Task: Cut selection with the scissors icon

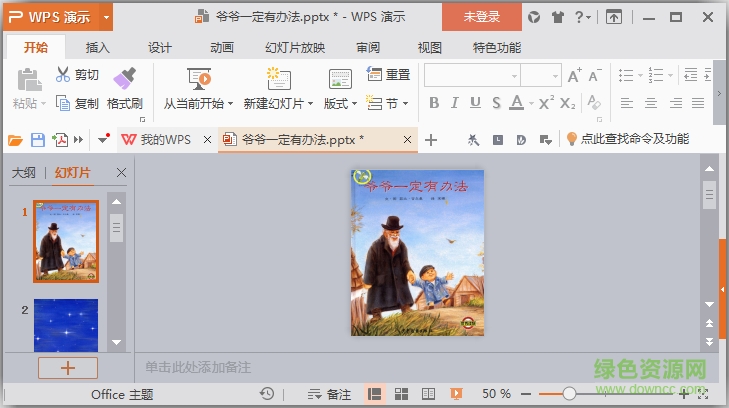Action: point(63,74)
